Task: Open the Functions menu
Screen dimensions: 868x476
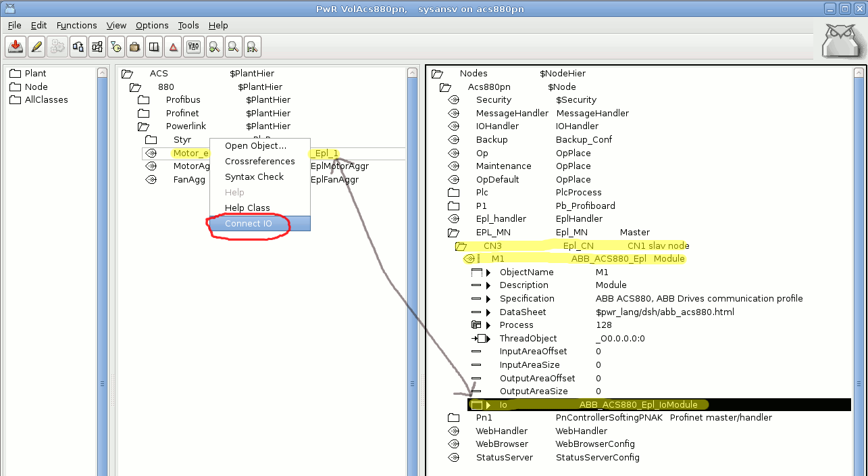Action: tap(76, 25)
